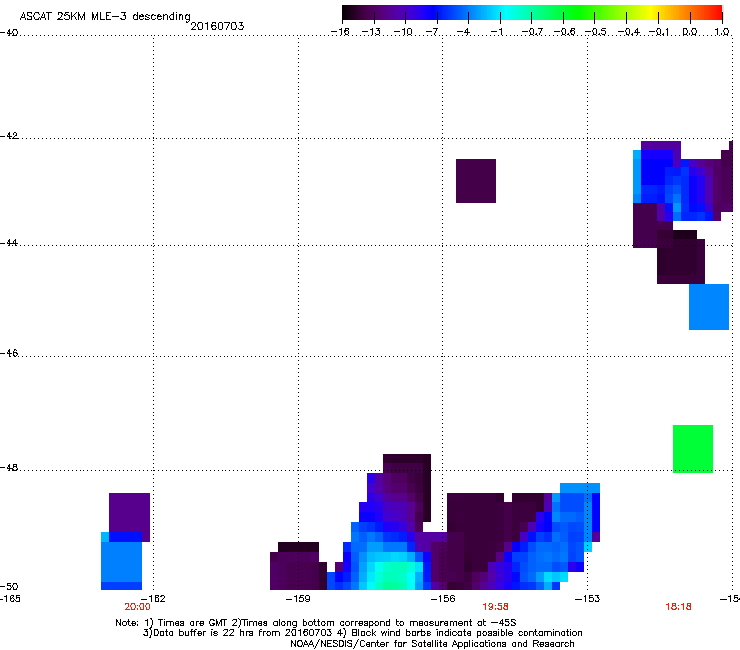
Task: Click the color scale label -13
Action: click(x=371, y=32)
